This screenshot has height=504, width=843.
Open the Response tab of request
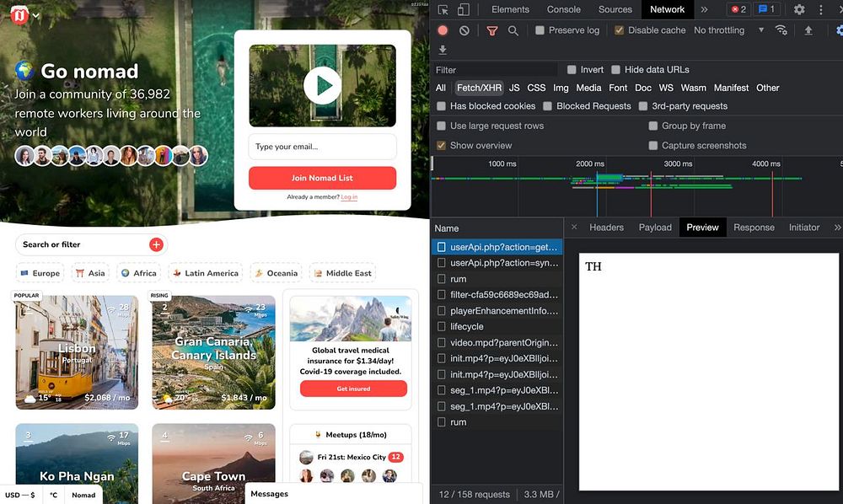click(754, 228)
